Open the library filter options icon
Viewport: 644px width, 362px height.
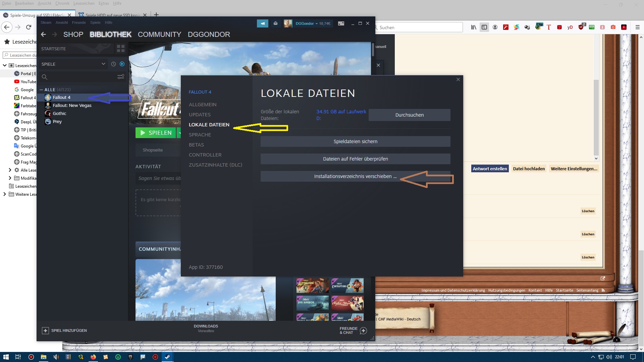click(x=121, y=77)
